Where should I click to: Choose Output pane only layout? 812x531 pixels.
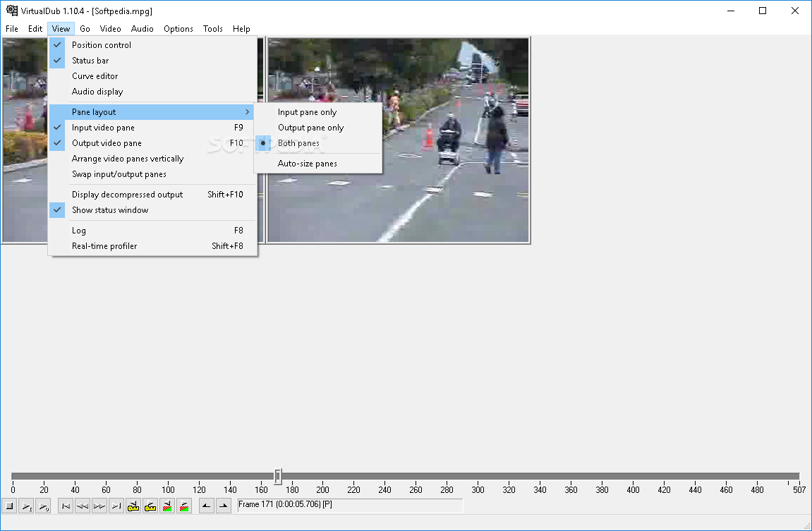click(x=318, y=128)
